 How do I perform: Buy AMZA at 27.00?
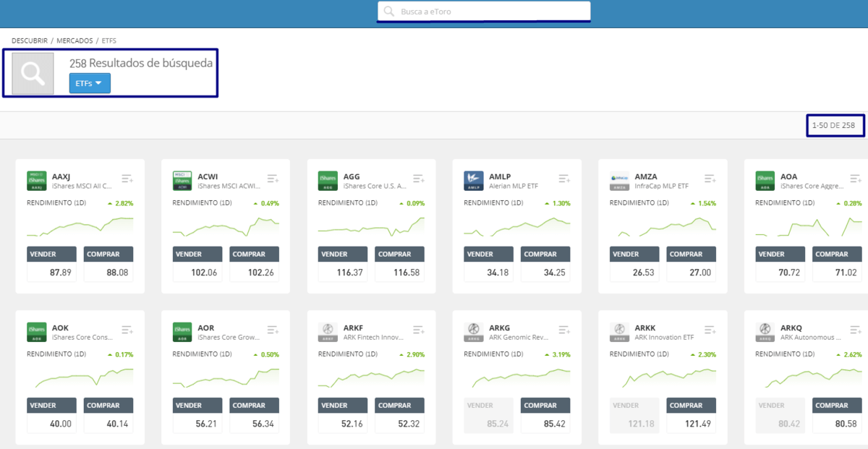(692, 264)
